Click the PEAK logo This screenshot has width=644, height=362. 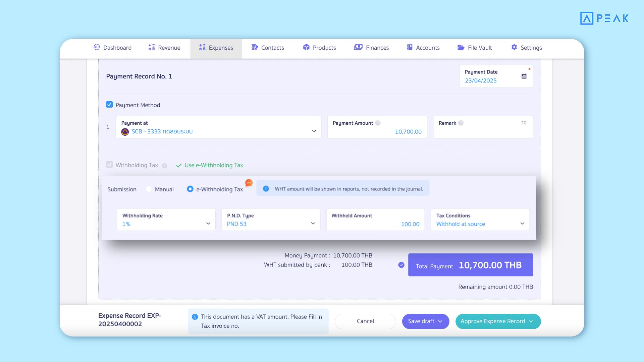[604, 18]
